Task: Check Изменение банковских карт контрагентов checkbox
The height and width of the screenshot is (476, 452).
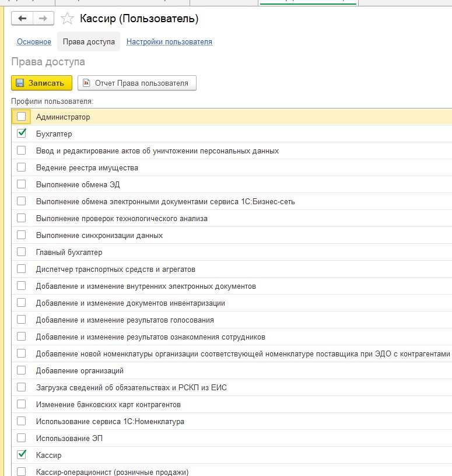Action: (21, 404)
